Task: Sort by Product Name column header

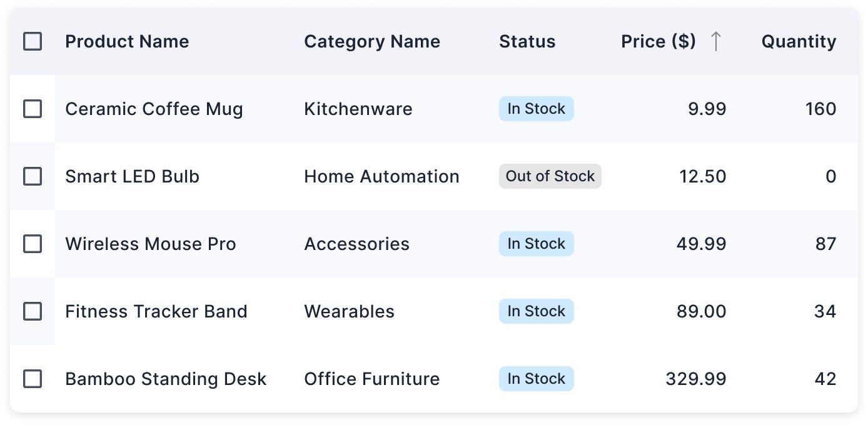Action: tap(127, 41)
